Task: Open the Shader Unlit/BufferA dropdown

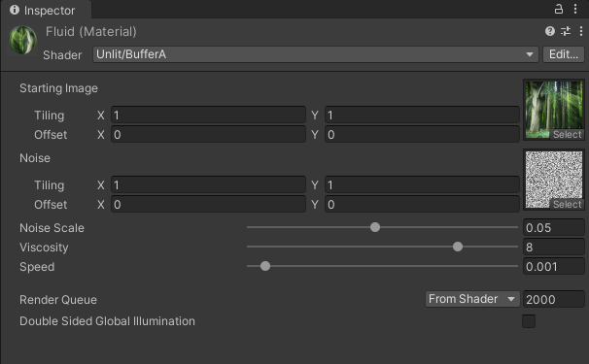Action: [316, 54]
